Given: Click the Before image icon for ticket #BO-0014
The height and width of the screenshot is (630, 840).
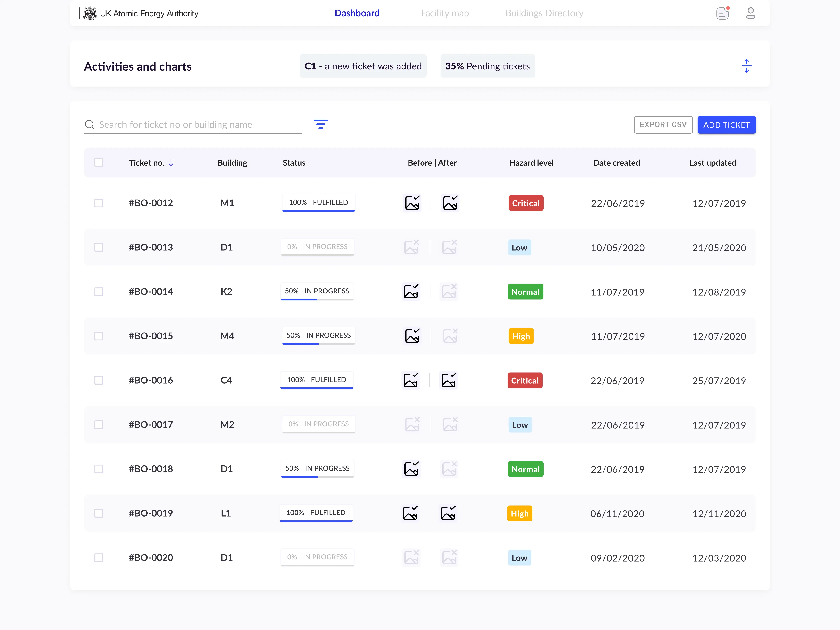Looking at the screenshot, I should click(411, 291).
